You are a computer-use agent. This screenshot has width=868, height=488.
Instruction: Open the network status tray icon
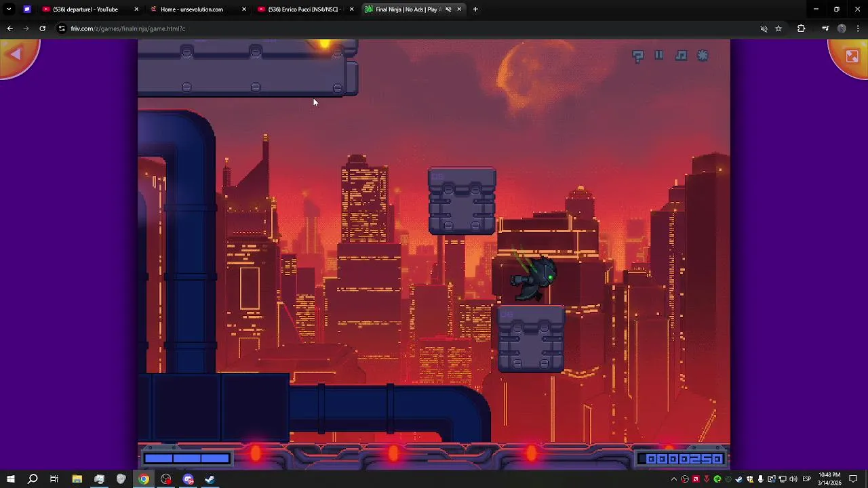click(x=783, y=479)
